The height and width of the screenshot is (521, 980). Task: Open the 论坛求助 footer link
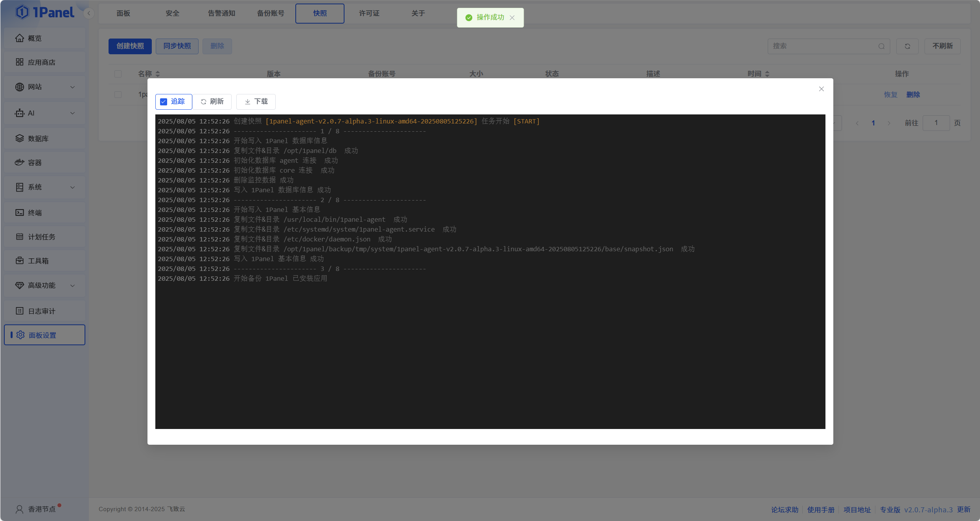click(785, 510)
